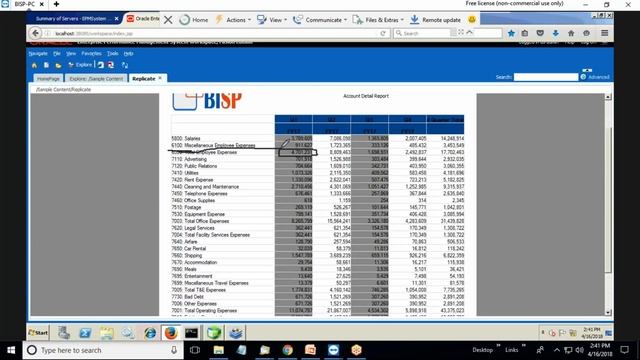Click the Firefox home icon
640x360 pixels.
[571, 33]
